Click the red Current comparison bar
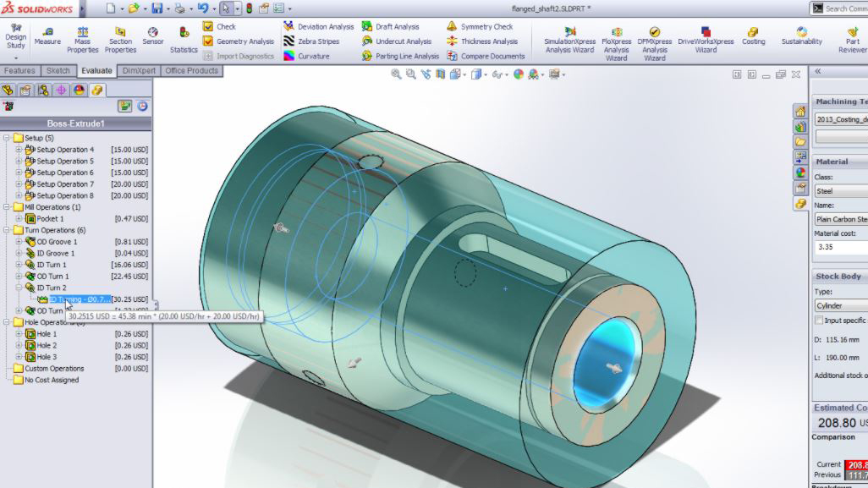868x488 pixels. 856,465
